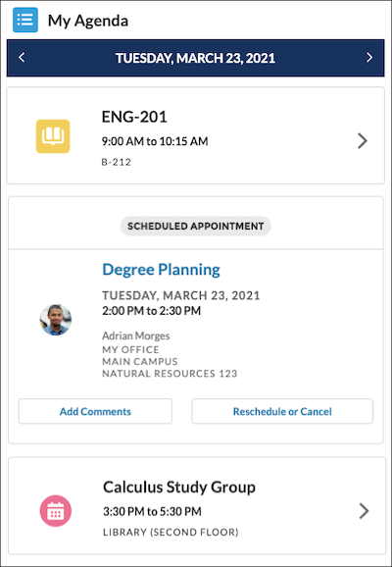Click the My Agenda list icon
Viewport: 392px width, 567px height.
(x=25, y=20)
